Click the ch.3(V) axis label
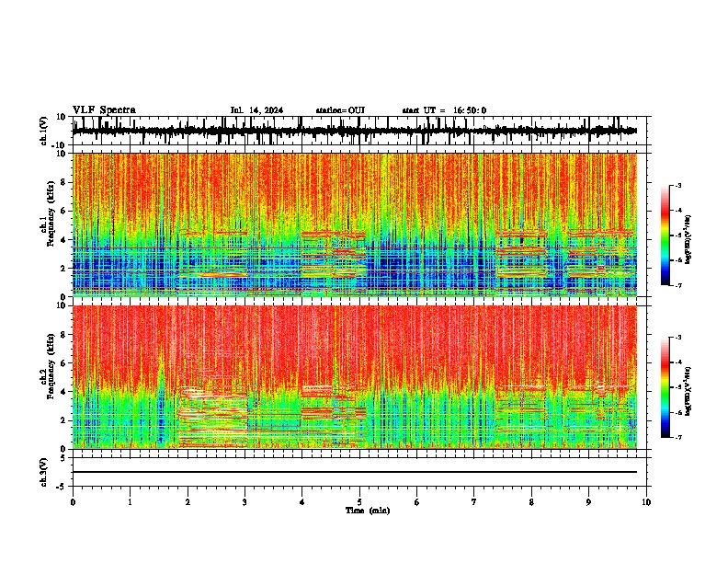This screenshot has width=728, height=563. point(44,472)
